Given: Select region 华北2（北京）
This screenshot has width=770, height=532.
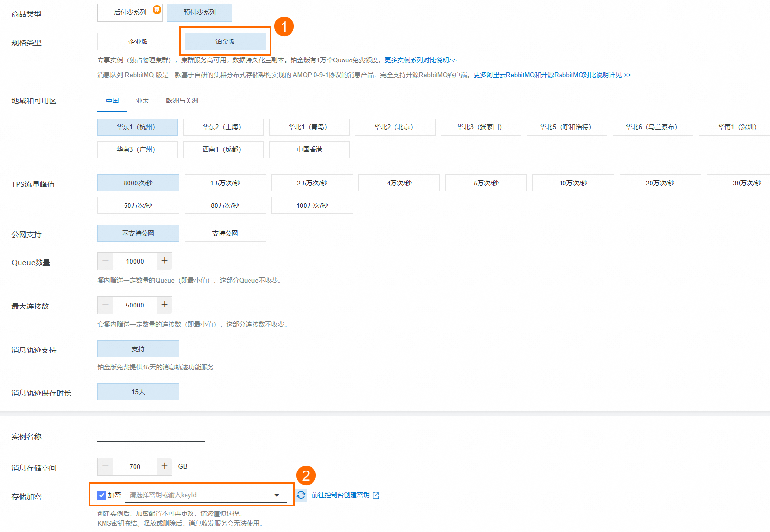Looking at the screenshot, I should point(395,127).
